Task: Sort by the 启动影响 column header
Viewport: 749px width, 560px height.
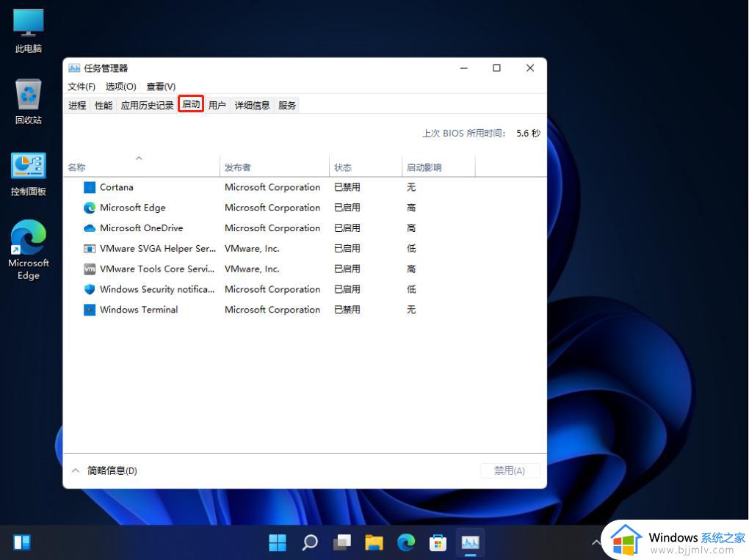Action: coord(439,167)
